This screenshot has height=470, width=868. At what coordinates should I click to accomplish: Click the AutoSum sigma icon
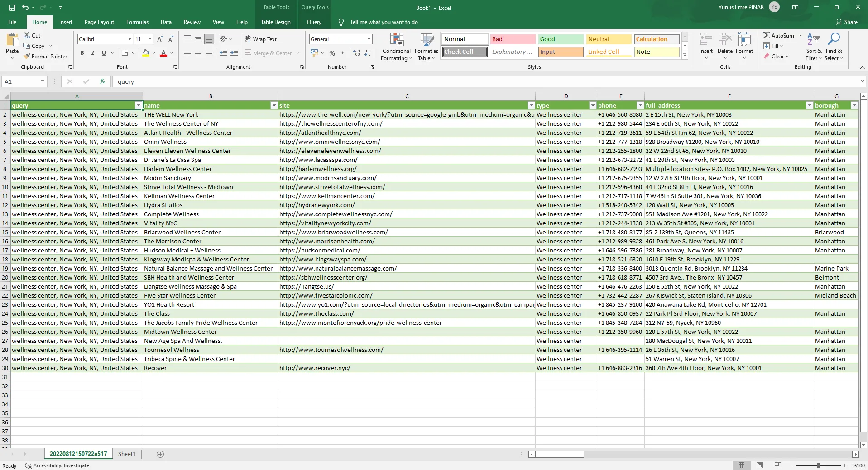[766, 35]
